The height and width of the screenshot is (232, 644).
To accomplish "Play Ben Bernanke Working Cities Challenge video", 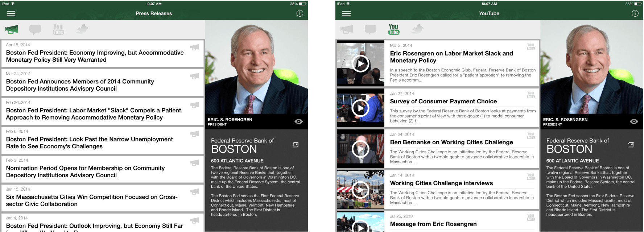I will pos(360,149).
